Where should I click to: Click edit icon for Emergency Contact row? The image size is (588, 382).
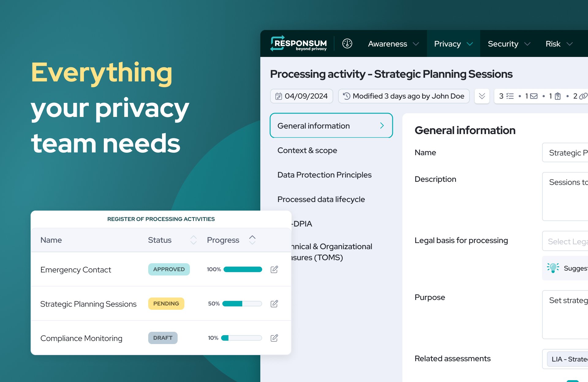point(274,269)
